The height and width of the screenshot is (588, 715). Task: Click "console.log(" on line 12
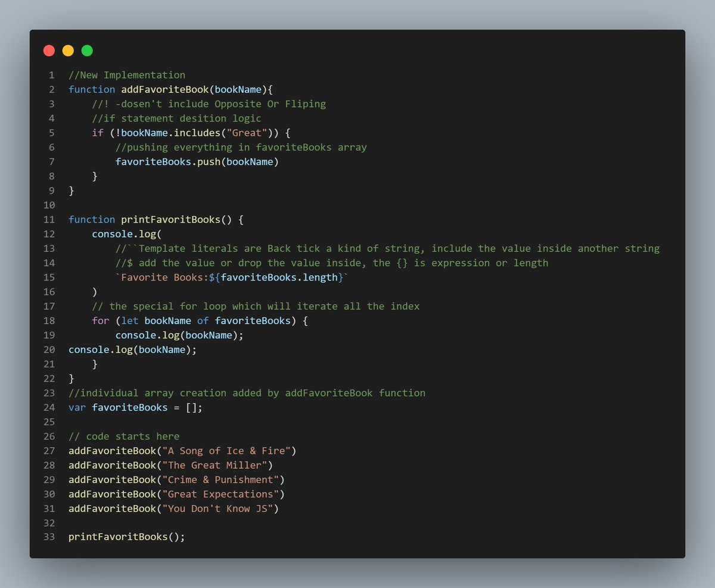[127, 234]
